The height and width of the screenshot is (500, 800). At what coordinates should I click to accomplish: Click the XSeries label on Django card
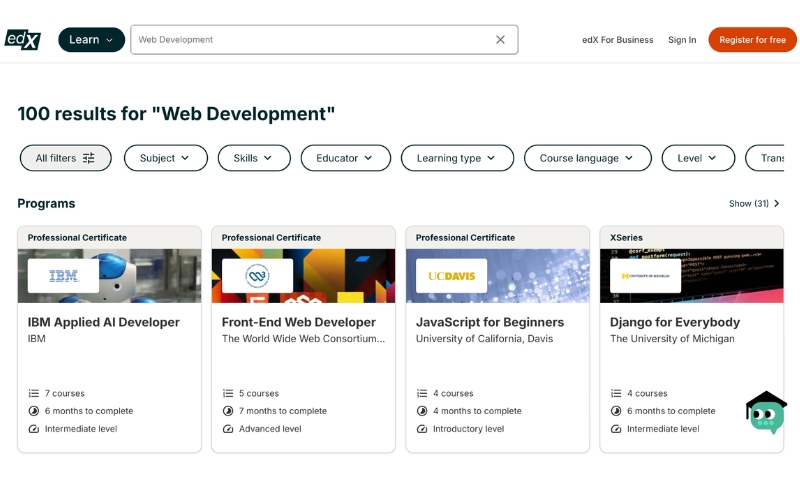pyautogui.click(x=627, y=238)
